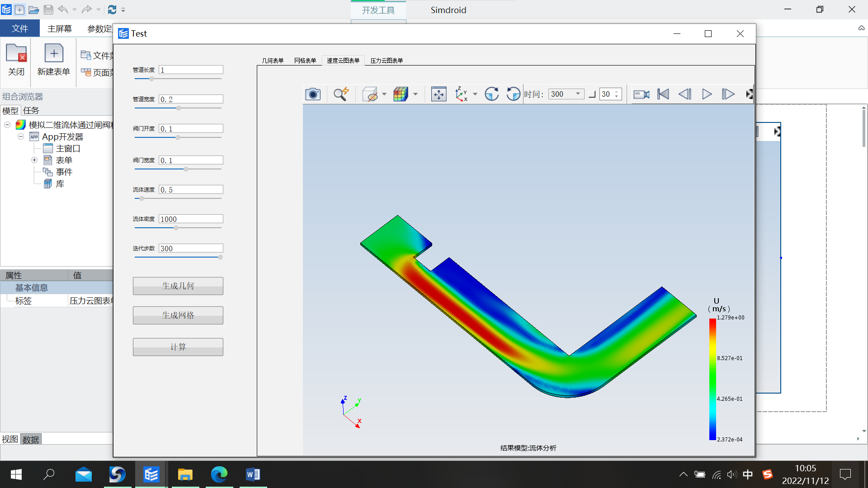Select the 主窗口 tree item
The width and height of the screenshot is (868, 488).
tap(68, 148)
